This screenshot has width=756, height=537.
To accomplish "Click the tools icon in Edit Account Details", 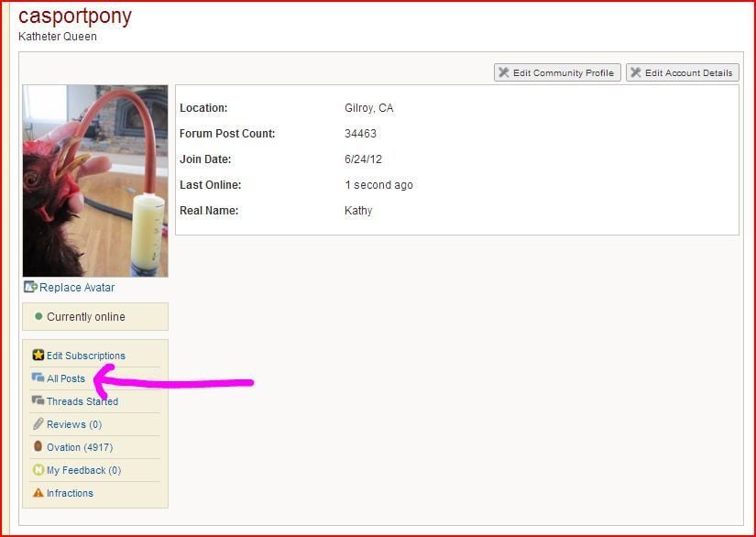I will tap(636, 72).
